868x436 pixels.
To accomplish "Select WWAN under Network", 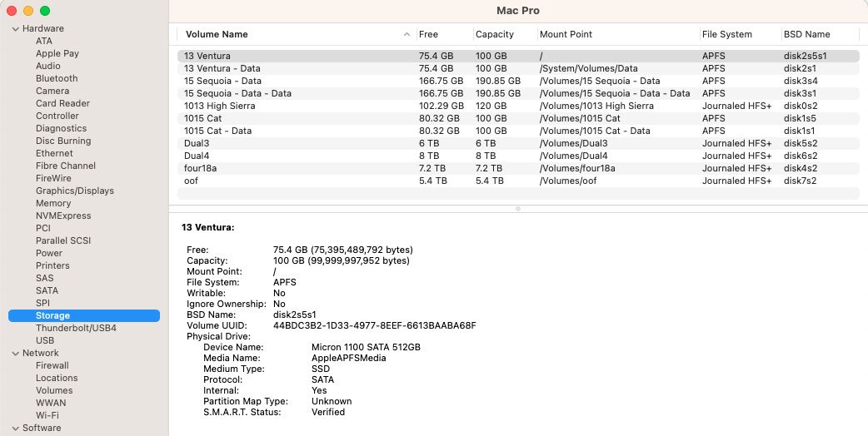I will [x=51, y=403].
